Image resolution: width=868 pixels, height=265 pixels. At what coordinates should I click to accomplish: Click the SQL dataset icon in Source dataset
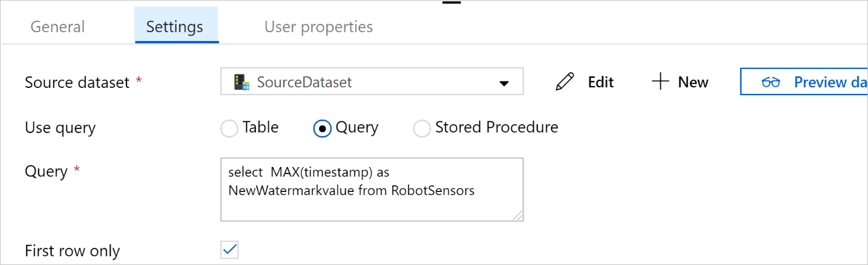[240, 82]
